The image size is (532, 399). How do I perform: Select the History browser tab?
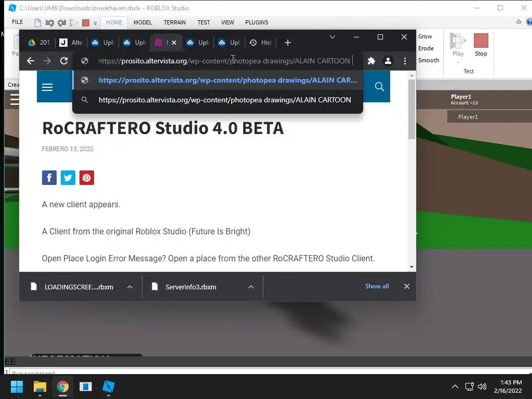click(x=261, y=43)
